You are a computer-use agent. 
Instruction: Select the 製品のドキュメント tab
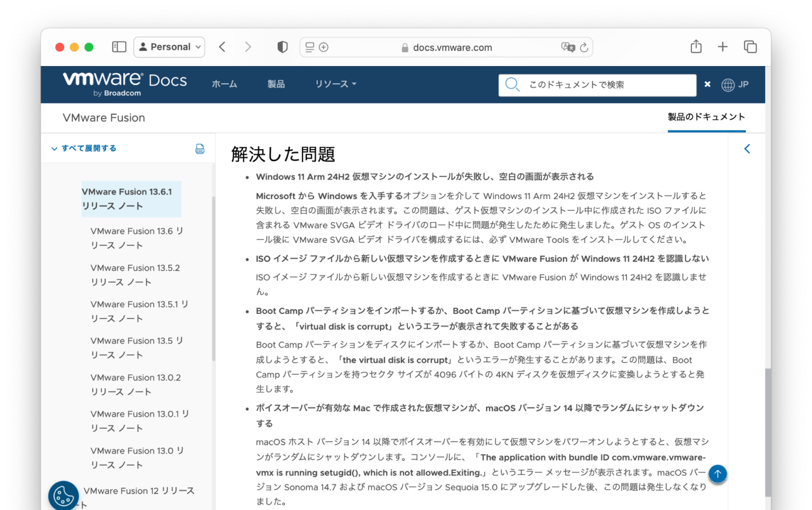[706, 117]
